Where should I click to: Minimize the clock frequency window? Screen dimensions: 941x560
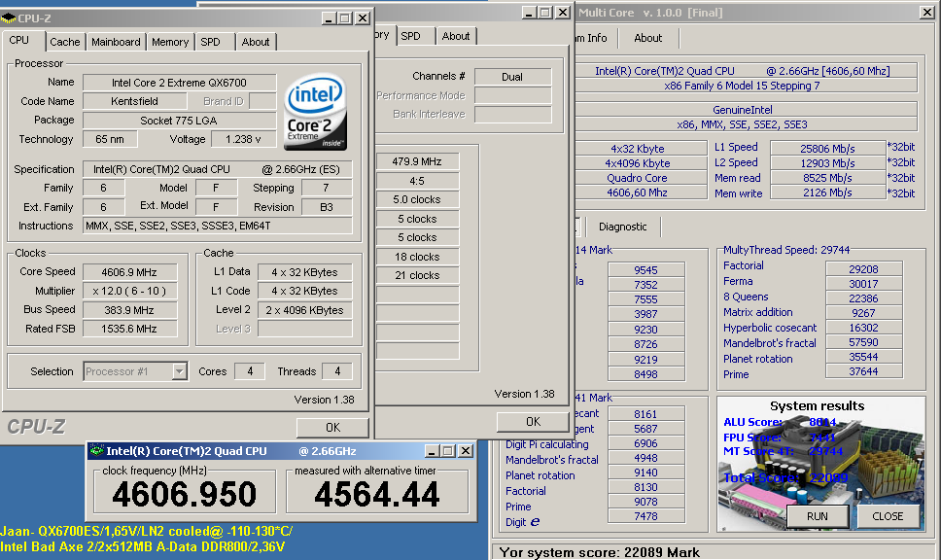[432, 451]
